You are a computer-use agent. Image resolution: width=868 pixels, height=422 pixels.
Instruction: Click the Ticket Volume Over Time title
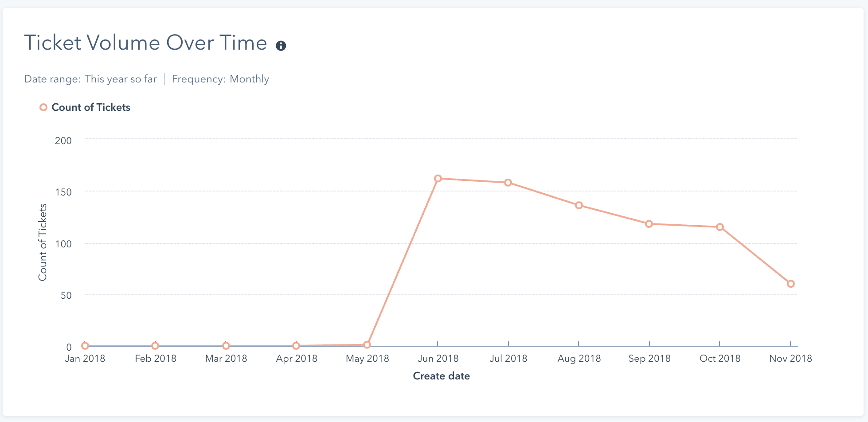coord(145,43)
